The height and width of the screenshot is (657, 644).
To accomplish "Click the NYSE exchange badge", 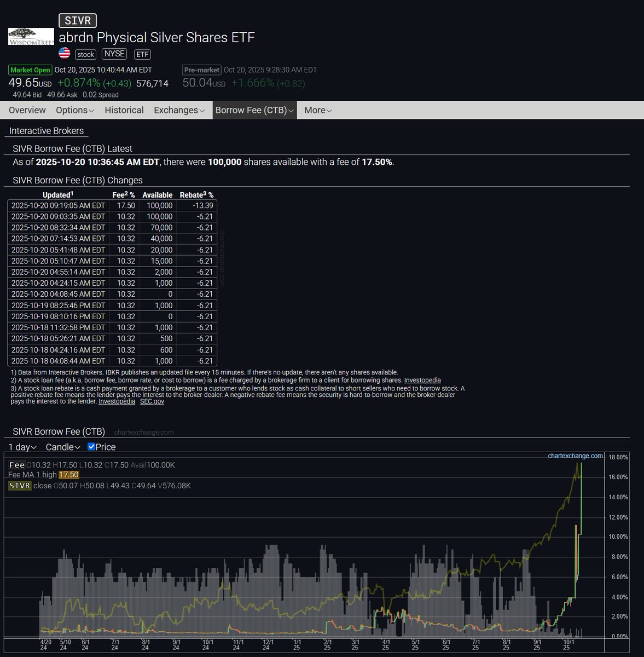I will click(x=114, y=54).
